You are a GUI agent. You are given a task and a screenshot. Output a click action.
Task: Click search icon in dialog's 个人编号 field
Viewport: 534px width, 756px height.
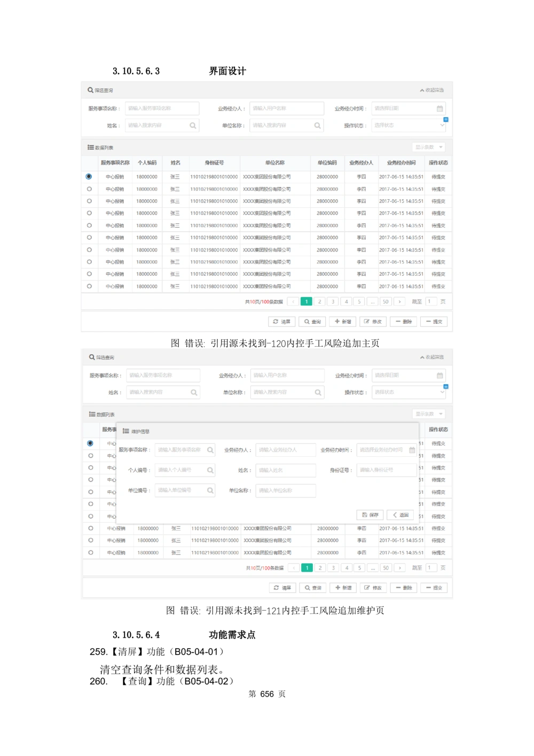point(210,470)
